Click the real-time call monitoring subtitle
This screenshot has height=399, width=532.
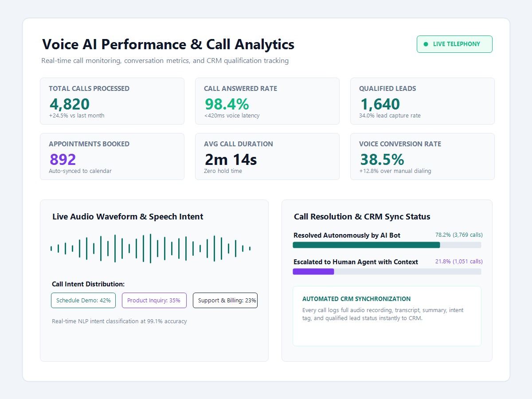click(x=165, y=61)
